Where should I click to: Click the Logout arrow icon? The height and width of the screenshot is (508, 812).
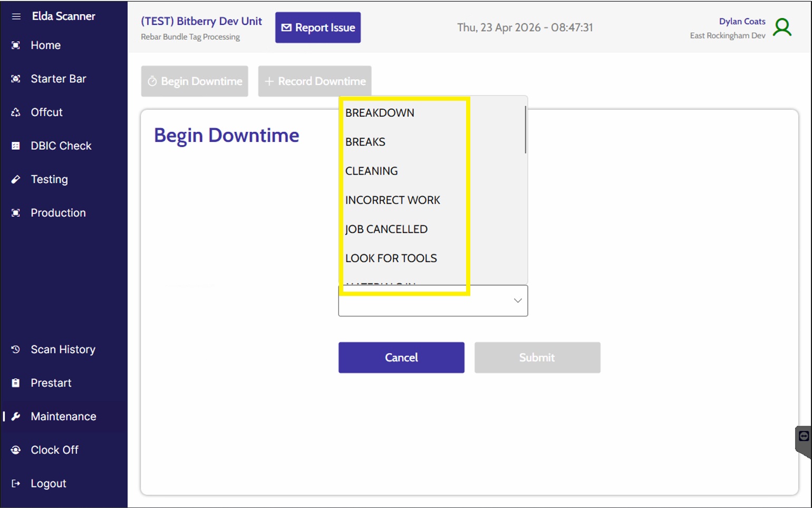16,483
